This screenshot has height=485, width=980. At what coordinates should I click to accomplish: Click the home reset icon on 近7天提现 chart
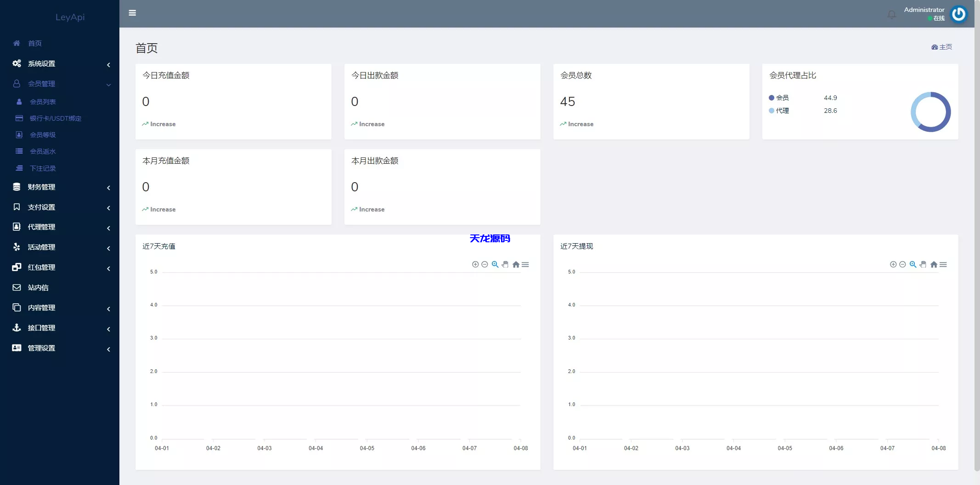[x=934, y=264]
